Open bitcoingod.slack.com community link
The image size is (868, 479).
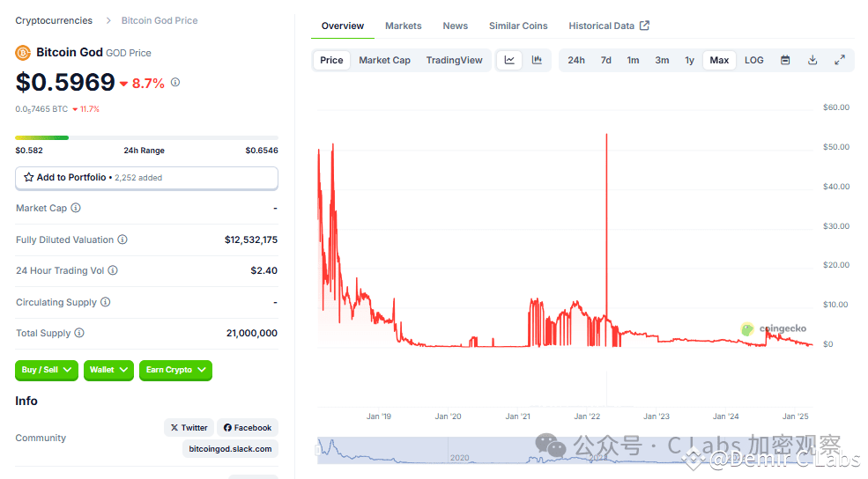(x=230, y=448)
